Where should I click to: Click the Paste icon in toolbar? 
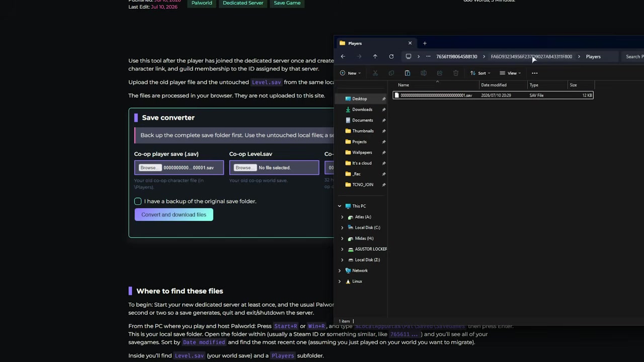coord(407,73)
